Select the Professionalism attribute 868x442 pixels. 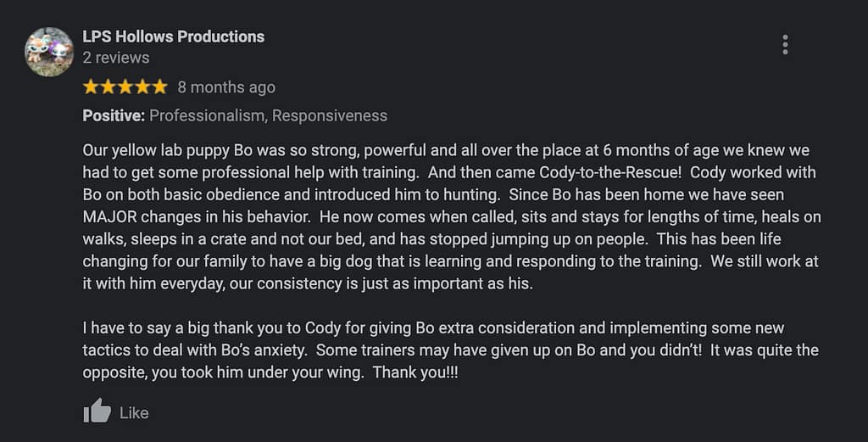tap(207, 116)
